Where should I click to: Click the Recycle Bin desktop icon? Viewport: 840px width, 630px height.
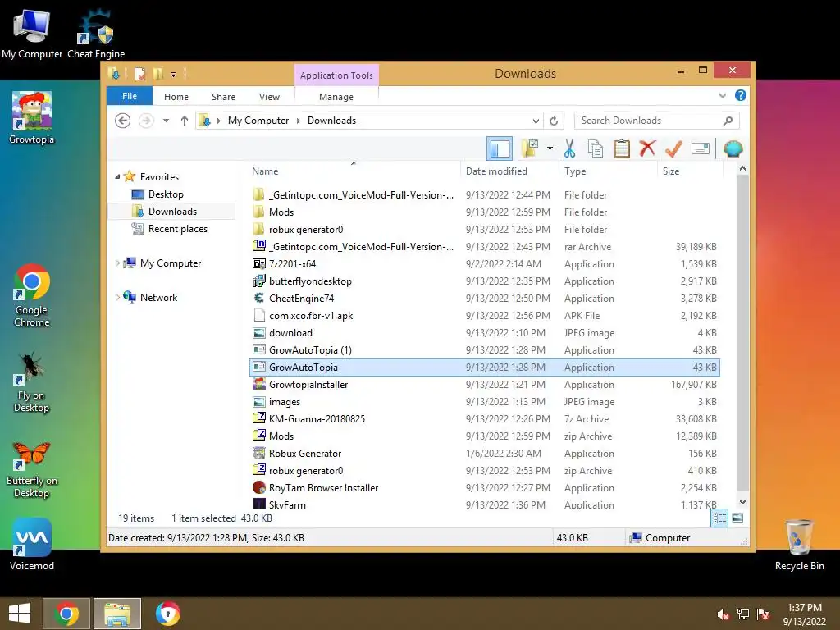[x=799, y=546]
